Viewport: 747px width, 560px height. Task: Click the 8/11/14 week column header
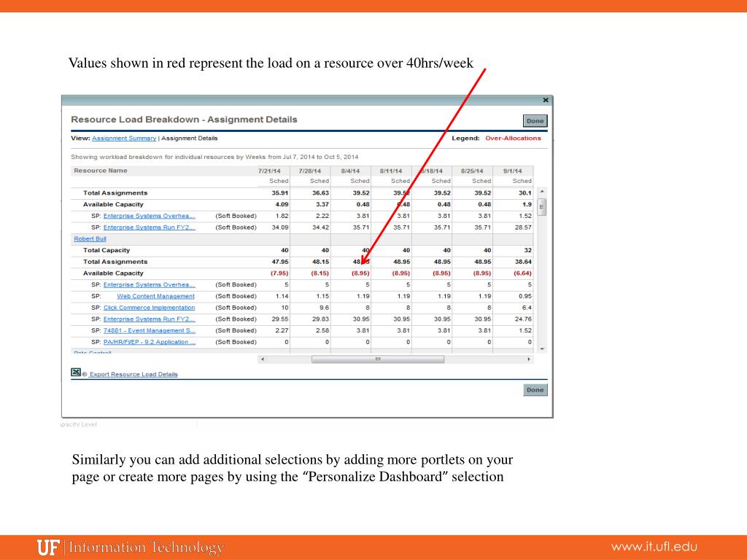tap(391, 171)
